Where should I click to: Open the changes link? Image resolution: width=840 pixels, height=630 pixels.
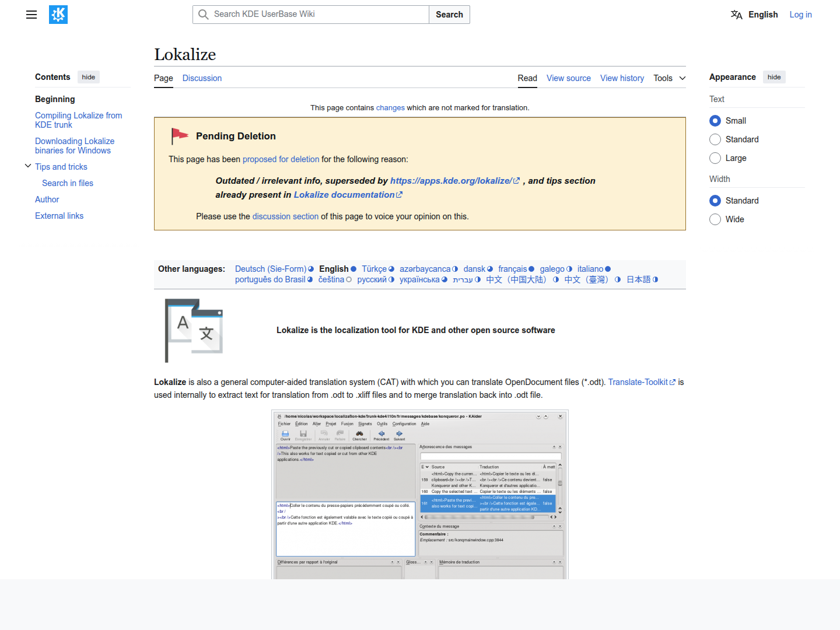pos(390,108)
